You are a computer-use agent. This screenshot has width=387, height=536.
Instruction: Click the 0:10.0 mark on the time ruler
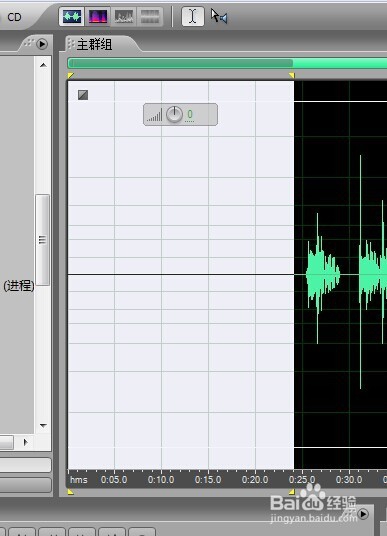pyautogui.click(x=161, y=480)
